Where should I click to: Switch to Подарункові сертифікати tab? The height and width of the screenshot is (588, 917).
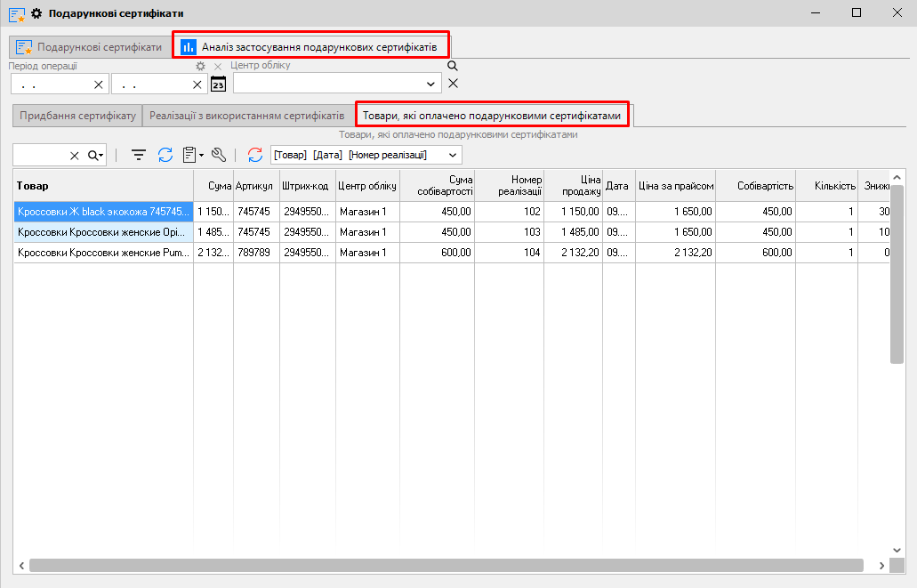pyautogui.click(x=89, y=47)
